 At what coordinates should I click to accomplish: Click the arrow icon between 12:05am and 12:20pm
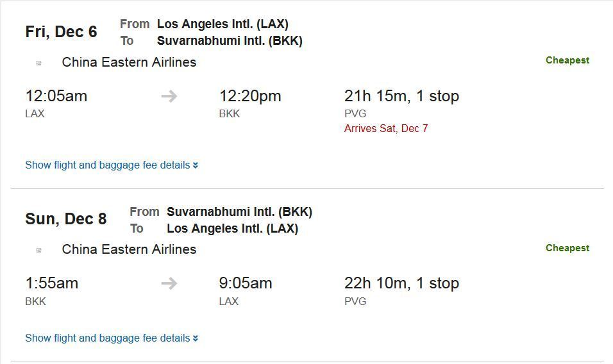pyautogui.click(x=169, y=96)
